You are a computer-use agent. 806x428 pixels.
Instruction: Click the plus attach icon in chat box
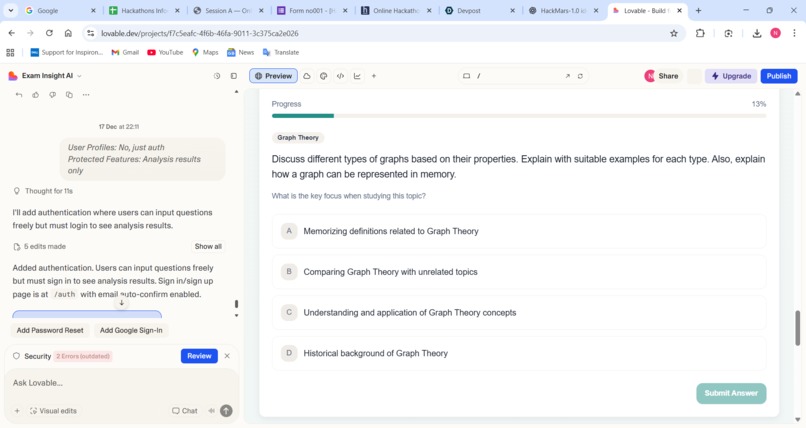pos(17,411)
